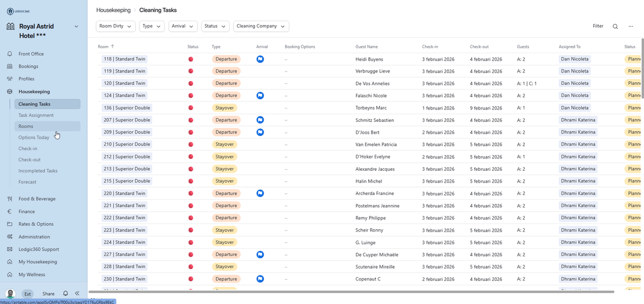Click room 118 | Standard Twin tag

click(x=125, y=59)
